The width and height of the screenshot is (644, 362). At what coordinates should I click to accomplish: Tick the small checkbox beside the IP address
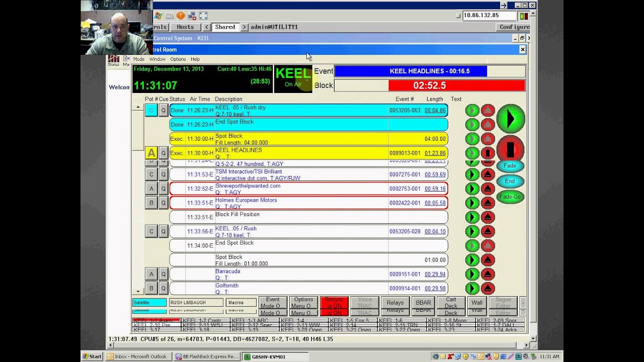point(458,16)
